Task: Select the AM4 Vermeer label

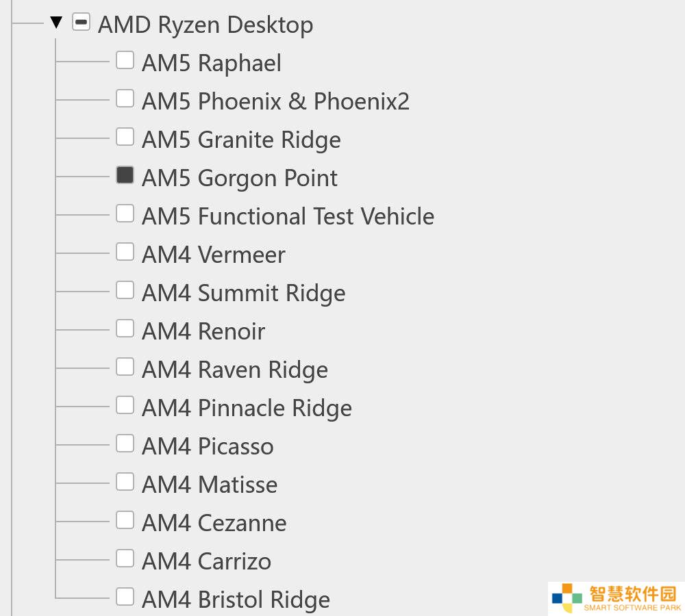Action: 214,255
